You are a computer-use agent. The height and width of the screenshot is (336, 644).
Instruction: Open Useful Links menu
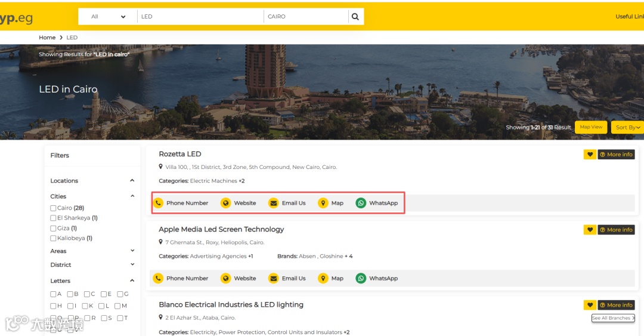pyautogui.click(x=629, y=17)
